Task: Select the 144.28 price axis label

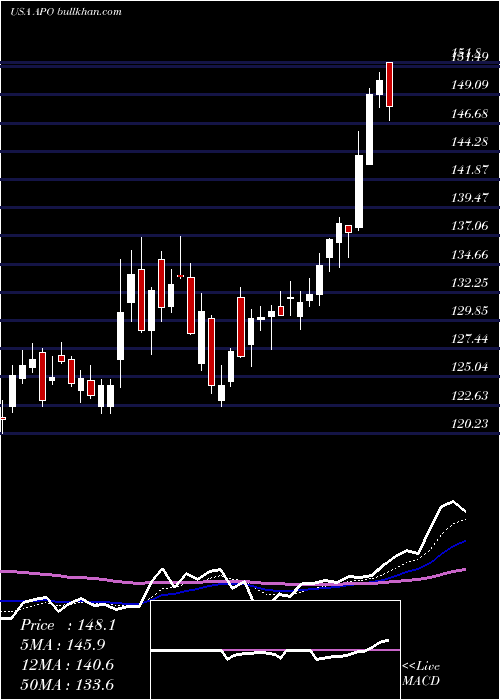Action: (x=470, y=142)
